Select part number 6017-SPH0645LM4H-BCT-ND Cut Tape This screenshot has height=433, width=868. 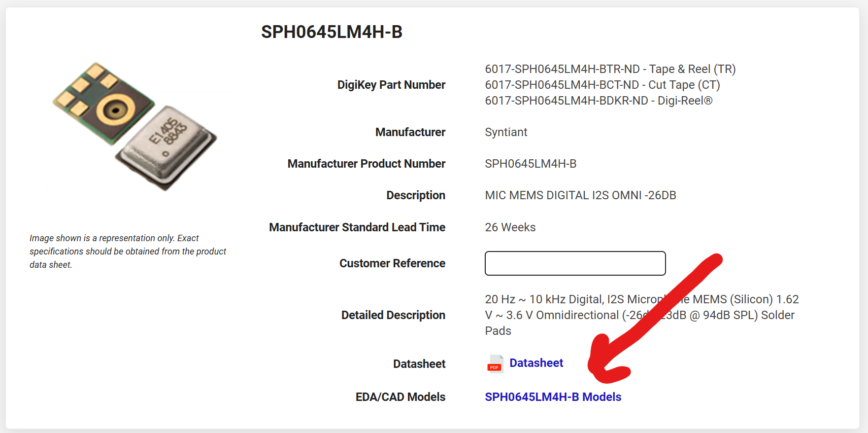coord(602,85)
